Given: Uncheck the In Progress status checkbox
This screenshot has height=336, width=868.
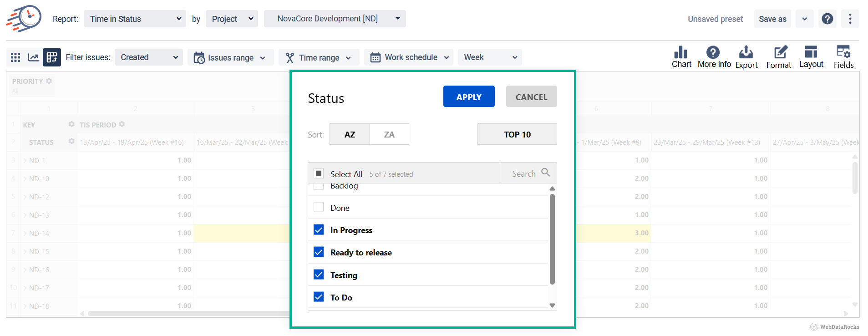Looking at the screenshot, I should tap(319, 230).
